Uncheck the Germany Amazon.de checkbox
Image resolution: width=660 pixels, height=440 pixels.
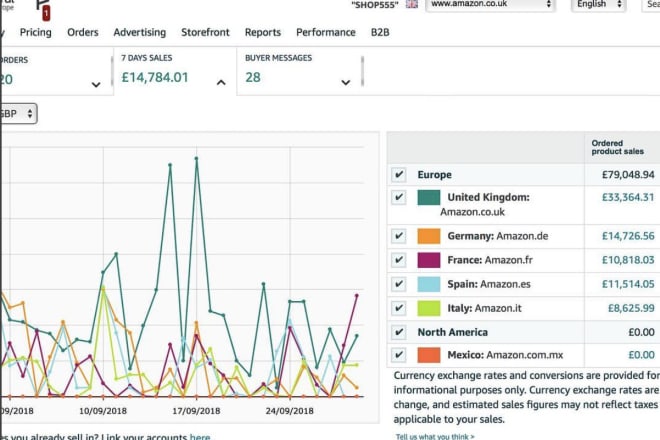tap(399, 236)
